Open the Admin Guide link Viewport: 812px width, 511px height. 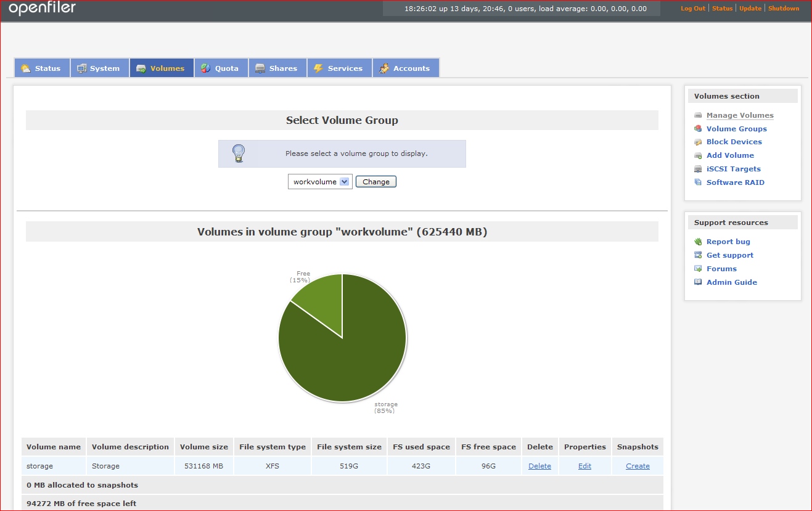click(732, 282)
